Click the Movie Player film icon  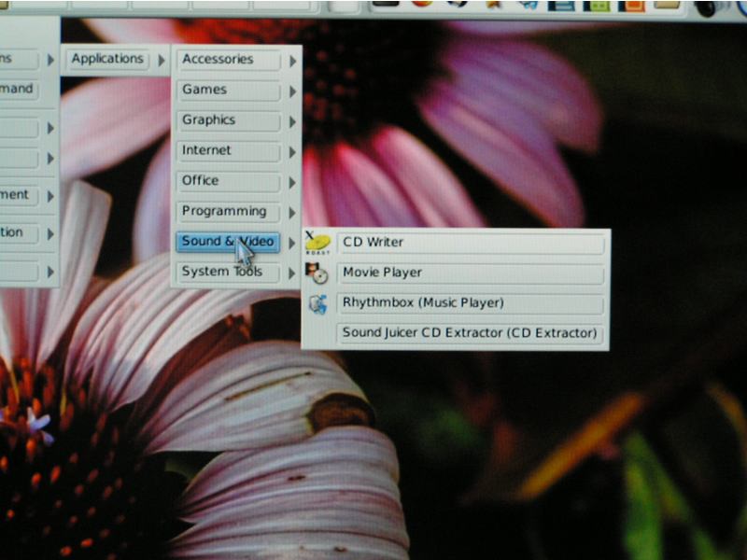click(317, 273)
